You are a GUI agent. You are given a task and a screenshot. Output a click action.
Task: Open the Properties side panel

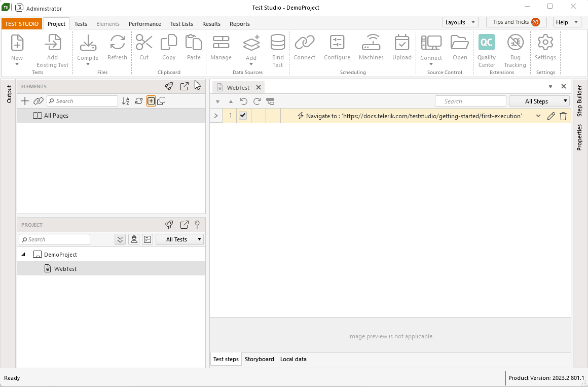point(579,137)
